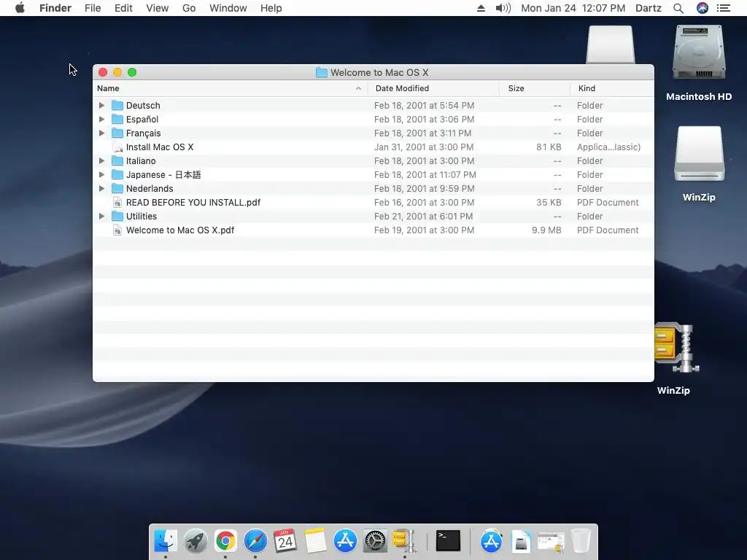Viewport: 747px width, 560px height.
Task: Click the folder icon in window title
Action: coord(322,72)
